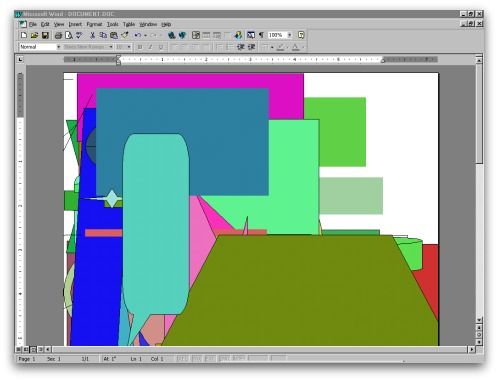Print the document using the printer icon
This screenshot has width=498, height=381.
[x=58, y=35]
